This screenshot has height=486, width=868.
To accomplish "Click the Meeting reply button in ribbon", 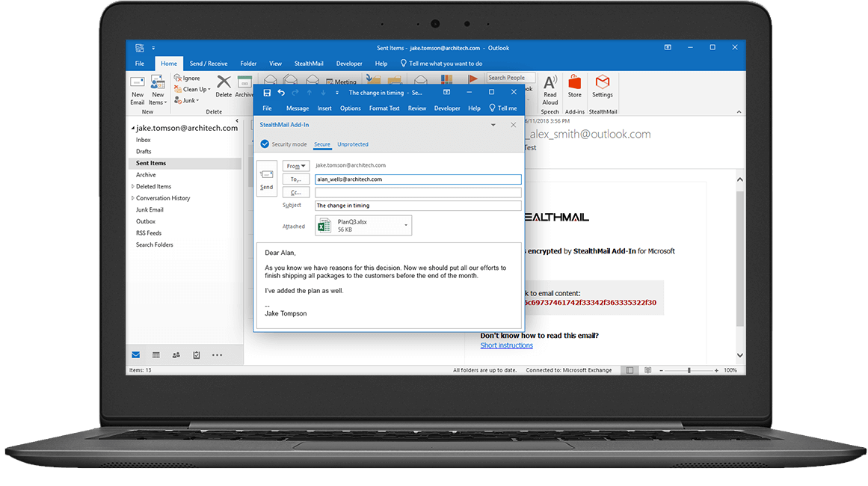I will [342, 81].
